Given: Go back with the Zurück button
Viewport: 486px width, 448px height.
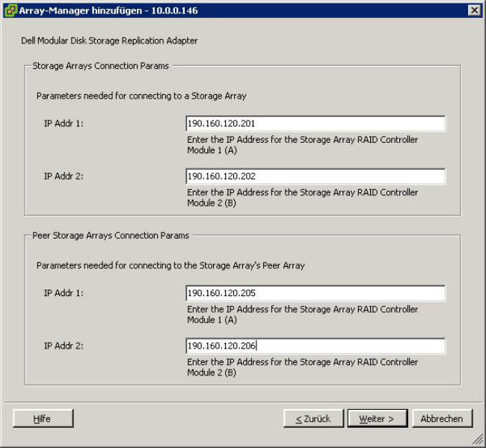Looking at the screenshot, I should (313, 419).
